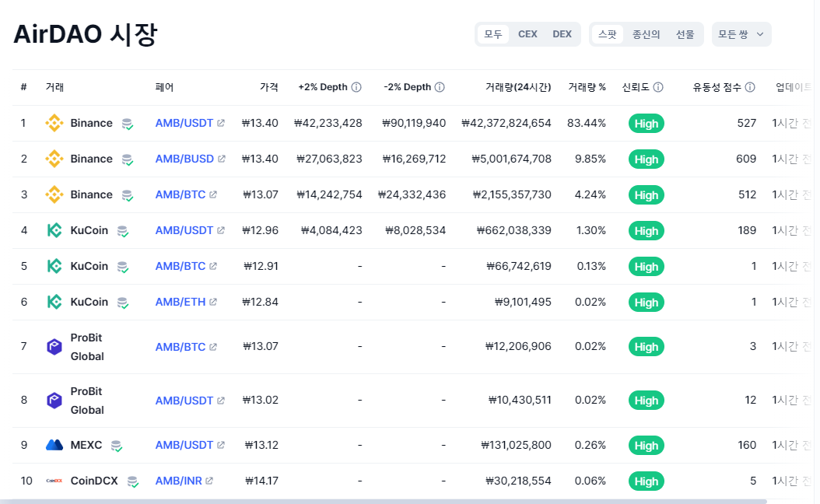The width and height of the screenshot is (820, 504).
Task: Open the CoinDCX exchange name link
Action: 94,481
